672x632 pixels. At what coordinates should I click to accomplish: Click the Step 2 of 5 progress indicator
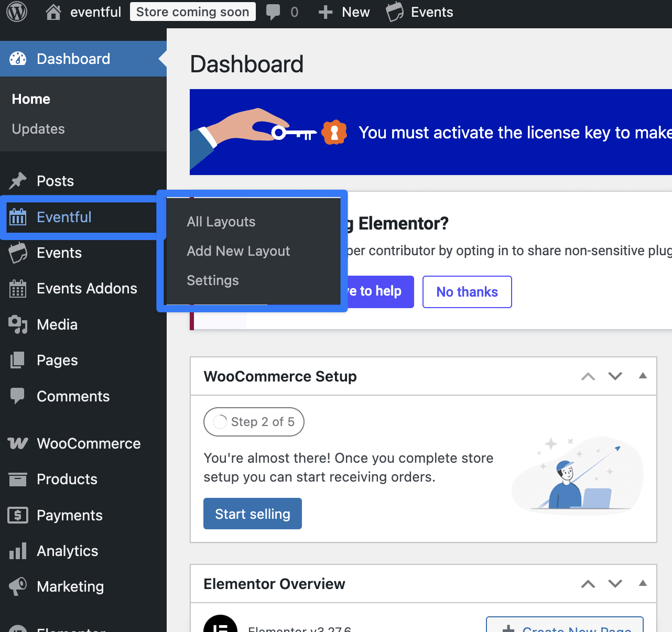[x=254, y=422]
